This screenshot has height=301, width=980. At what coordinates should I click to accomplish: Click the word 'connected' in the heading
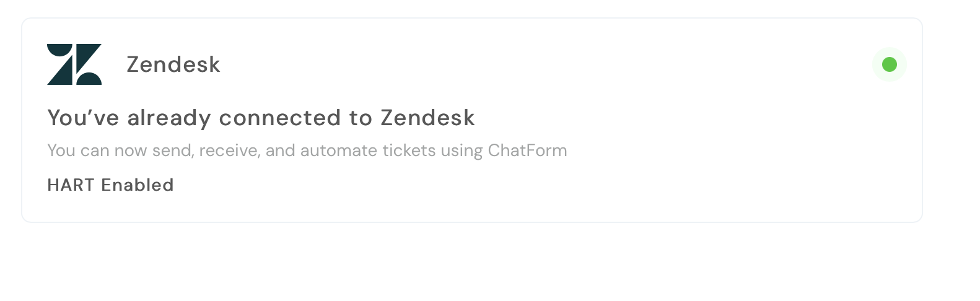pyautogui.click(x=280, y=118)
